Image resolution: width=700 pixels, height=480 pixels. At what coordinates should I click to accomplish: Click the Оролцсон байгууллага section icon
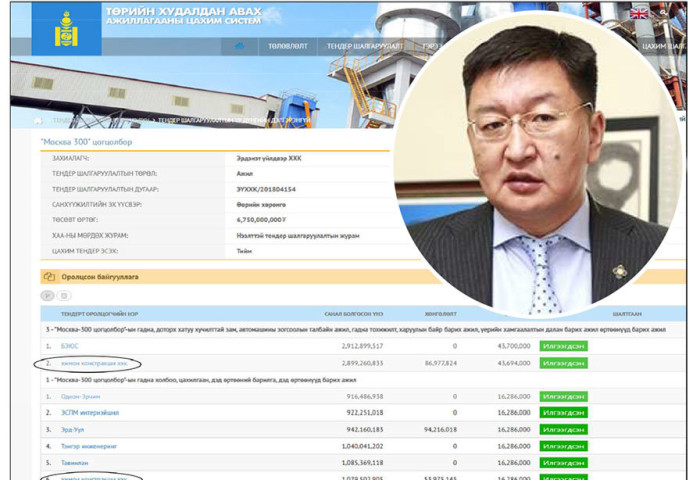pos(47,277)
